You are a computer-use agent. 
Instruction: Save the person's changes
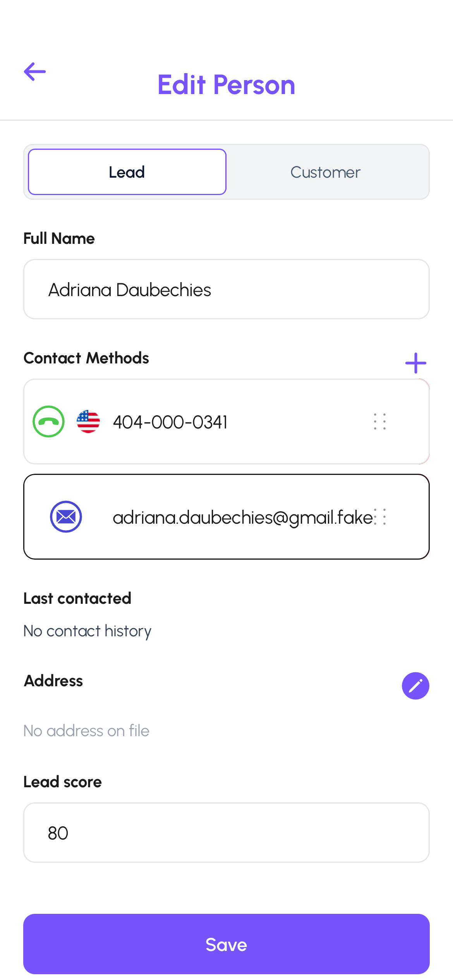(226, 944)
